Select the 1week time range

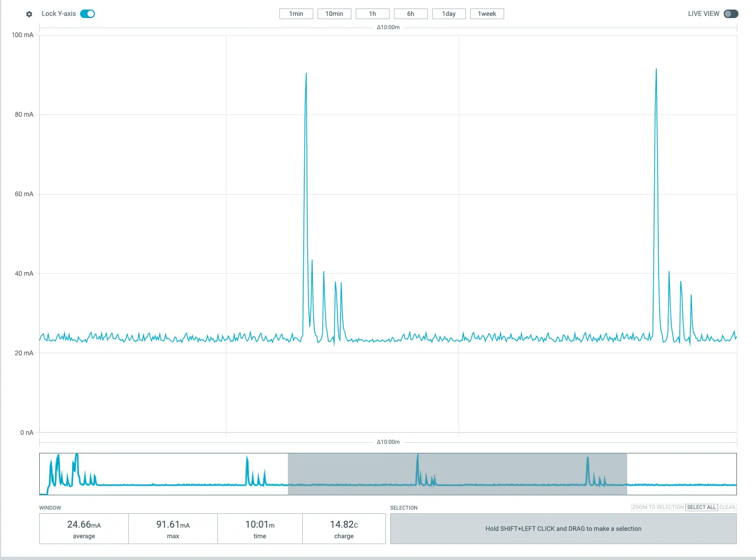487,14
